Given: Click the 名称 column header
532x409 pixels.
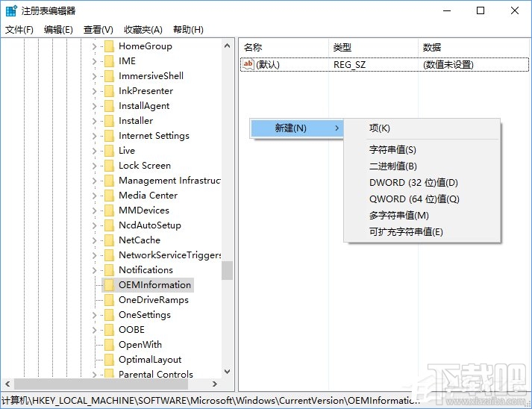Looking at the screenshot, I should pos(284,48).
